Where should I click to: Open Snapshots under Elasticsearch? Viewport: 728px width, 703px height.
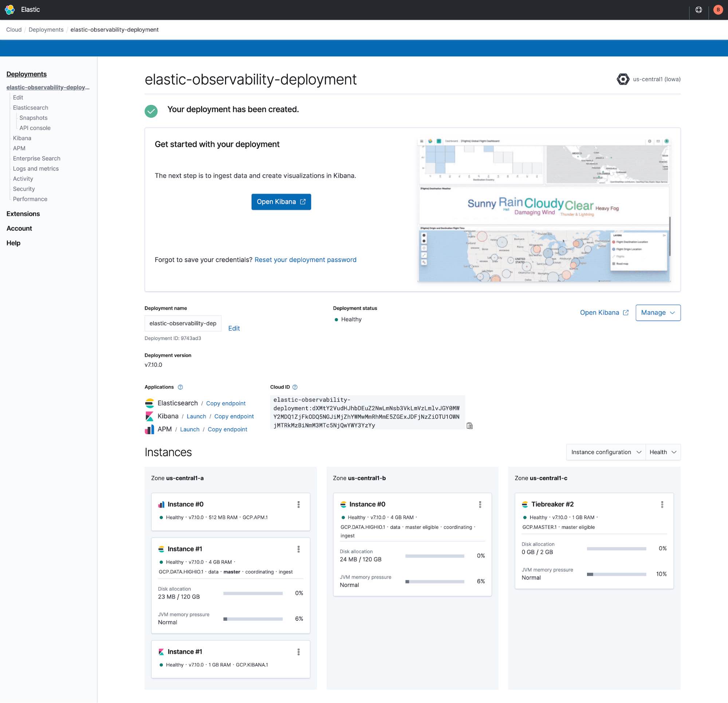(x=33, y=118)
